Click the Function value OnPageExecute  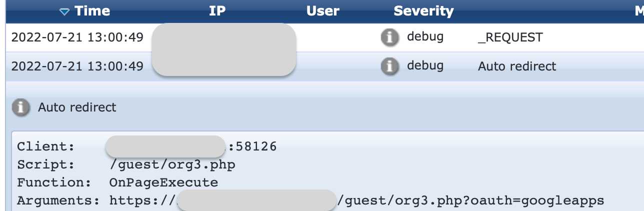(163, 182)
